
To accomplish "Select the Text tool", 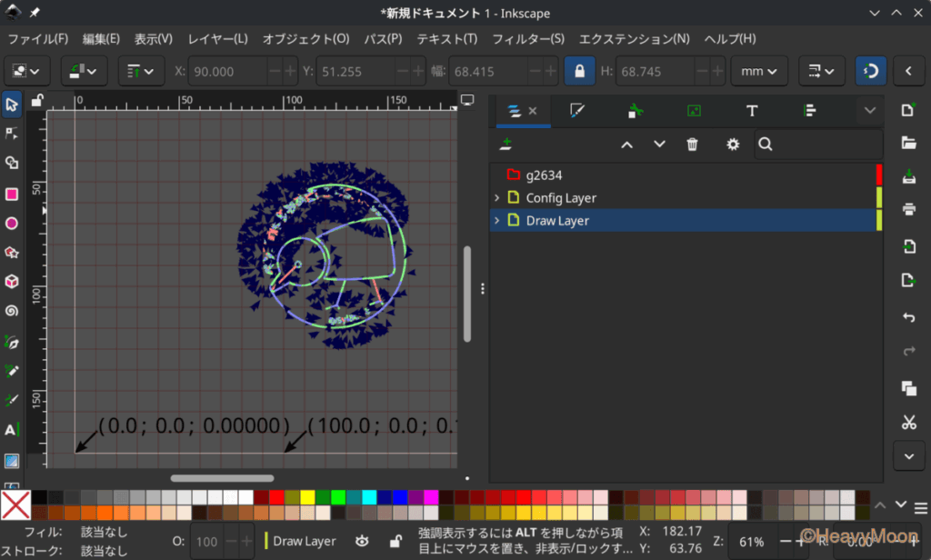I will point(12,429).
